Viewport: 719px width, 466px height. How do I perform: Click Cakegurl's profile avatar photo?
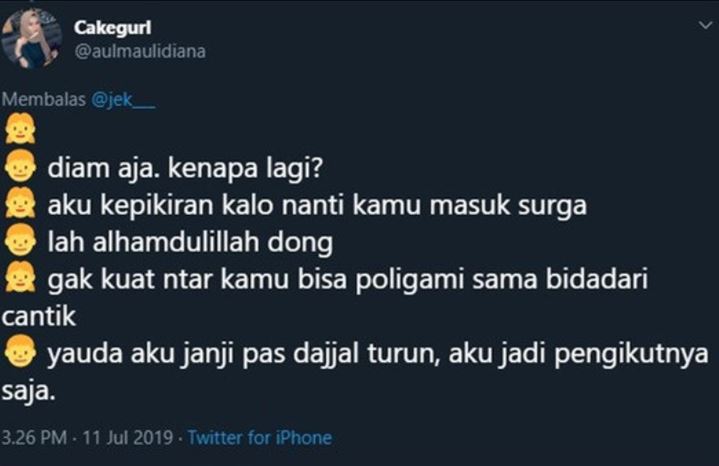click(31, 39)
